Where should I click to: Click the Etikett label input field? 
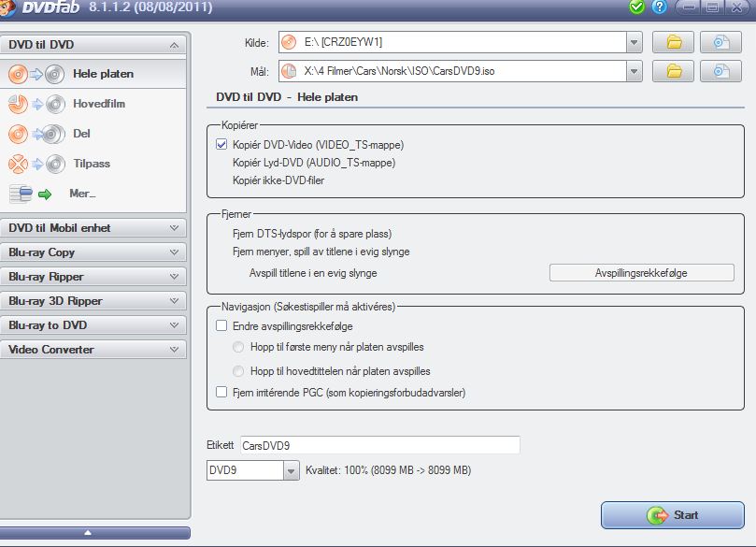[380, 445]
